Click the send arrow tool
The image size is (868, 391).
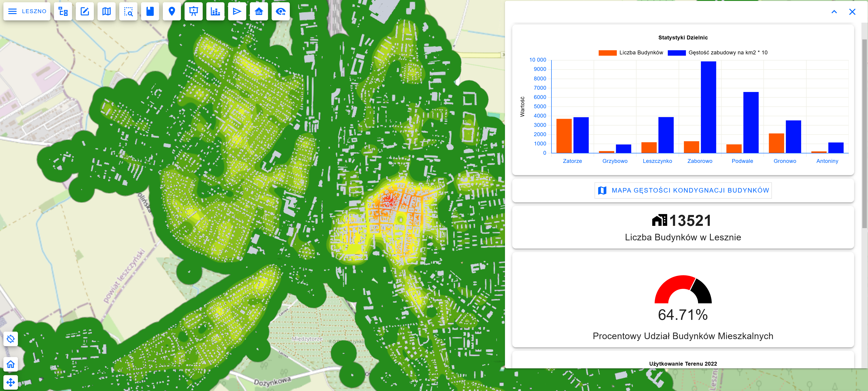tap(237, 12)
